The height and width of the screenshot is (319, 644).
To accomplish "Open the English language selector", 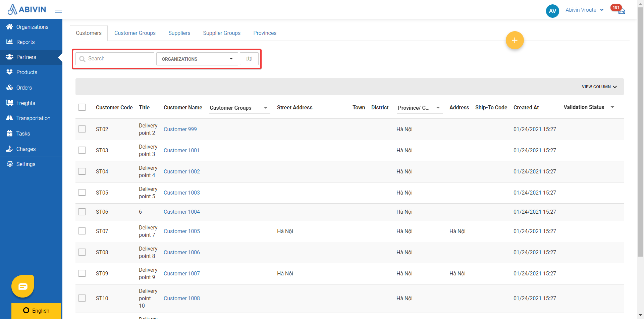I will [x=36, y=311].
